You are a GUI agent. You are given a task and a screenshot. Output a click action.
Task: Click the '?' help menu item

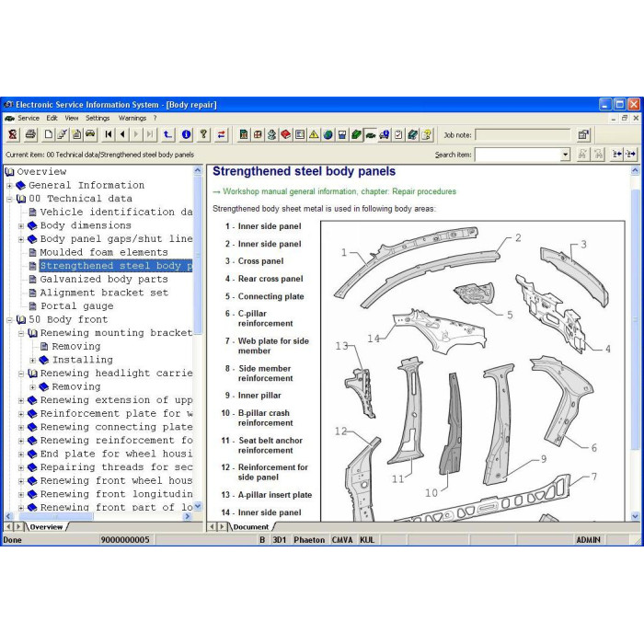pyautogui.click(x=155, y=118)
